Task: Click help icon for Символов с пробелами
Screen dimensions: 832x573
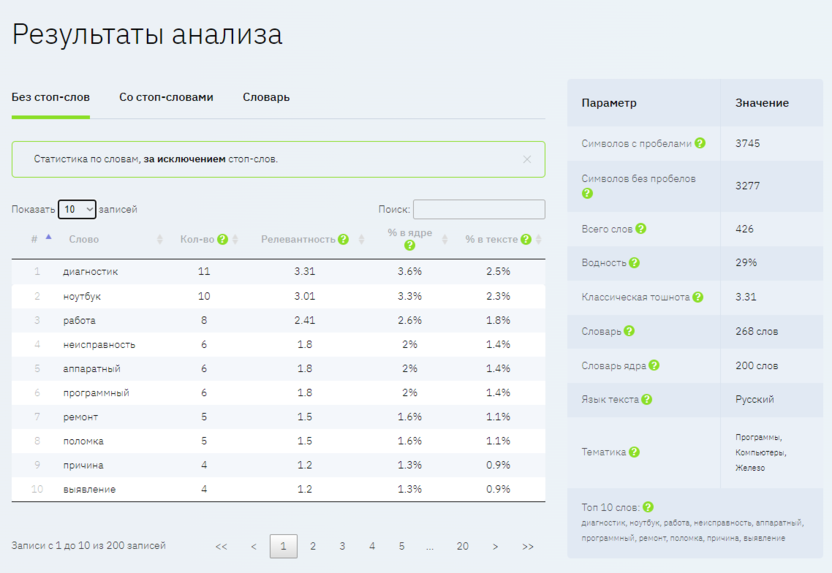Action: tap(700, 143)
